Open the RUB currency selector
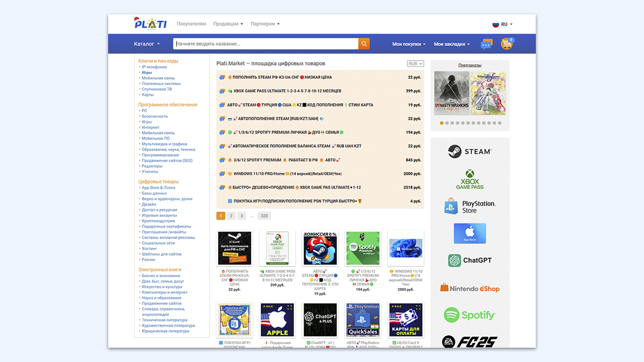Screen dimensions: 644x362 click(415, 64)
